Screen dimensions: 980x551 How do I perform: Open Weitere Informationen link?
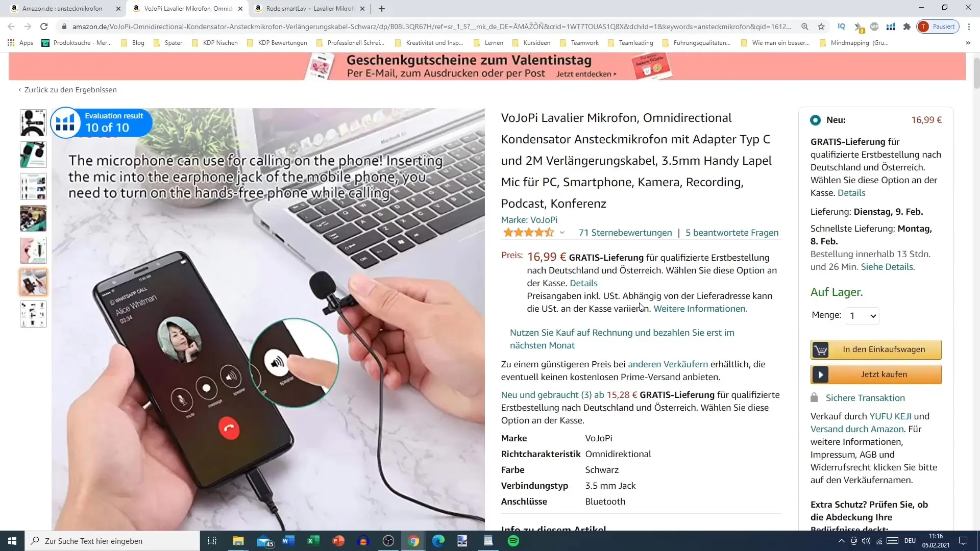(x=700, y=309)
